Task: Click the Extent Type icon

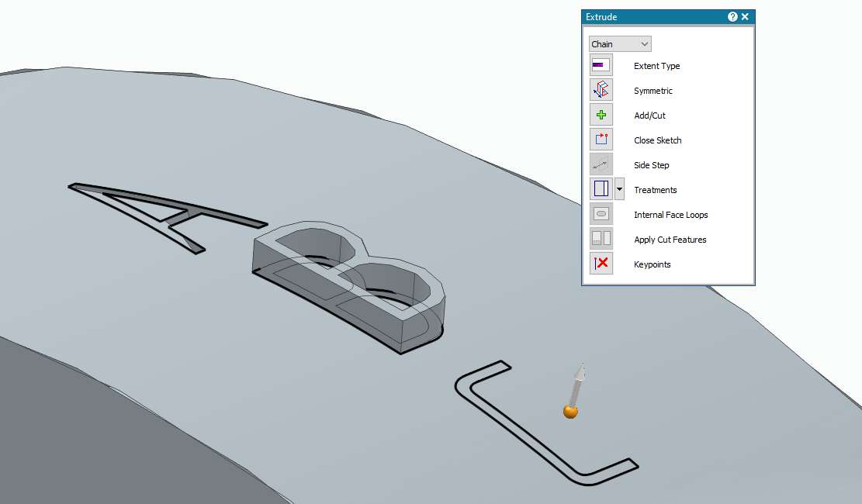Action: [x=601, y=65]
